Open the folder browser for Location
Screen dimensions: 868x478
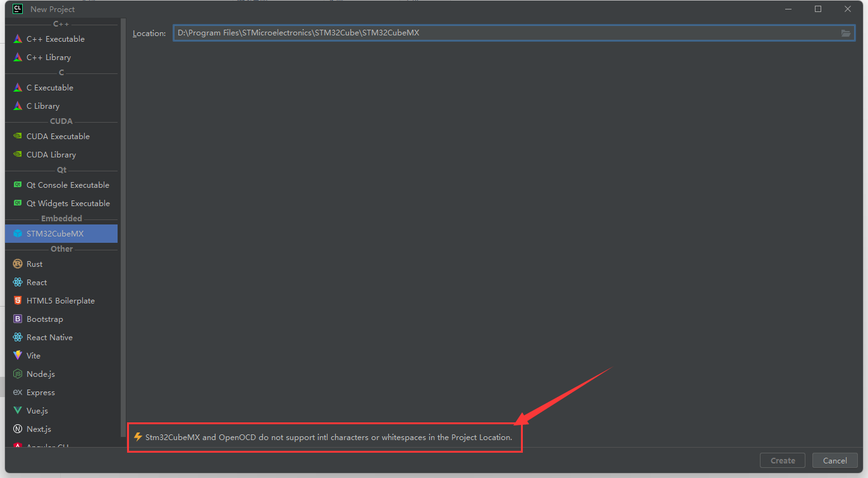coord(846,33)
